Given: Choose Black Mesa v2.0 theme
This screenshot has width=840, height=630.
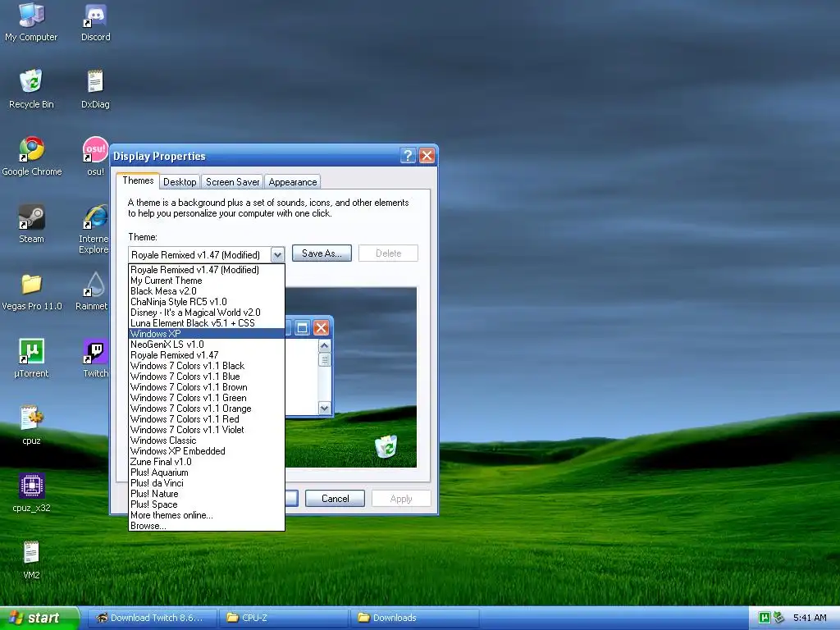Looking at the screenshot, I should pos(206,291).
